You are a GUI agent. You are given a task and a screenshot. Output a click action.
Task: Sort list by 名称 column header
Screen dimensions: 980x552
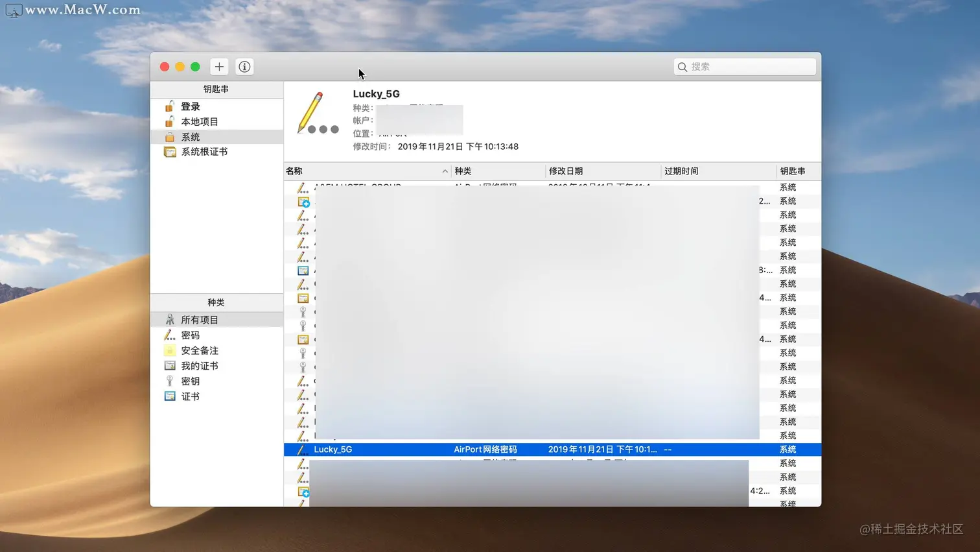click(x=367, y=171)
